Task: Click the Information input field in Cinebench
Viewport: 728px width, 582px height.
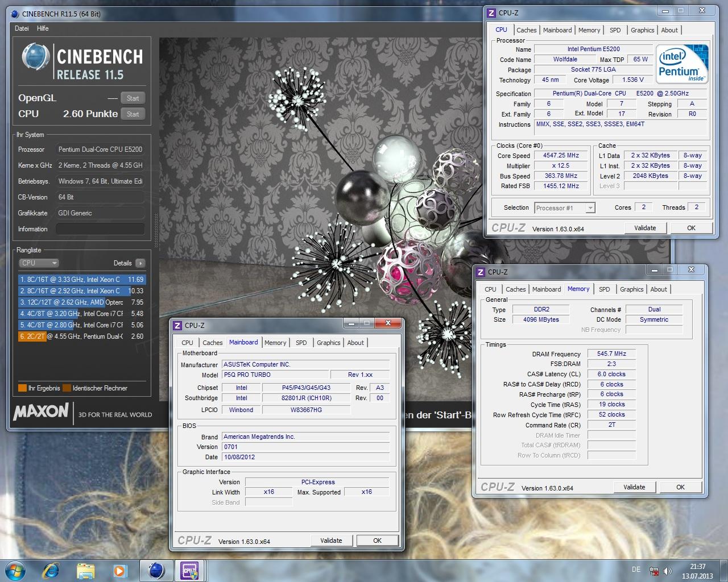Action: [100, 229]
